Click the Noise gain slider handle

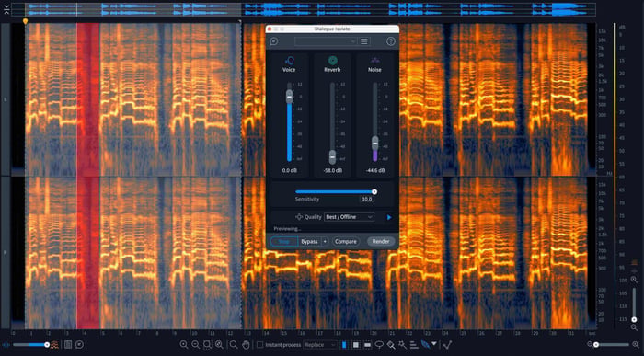[x=375, y=144]
